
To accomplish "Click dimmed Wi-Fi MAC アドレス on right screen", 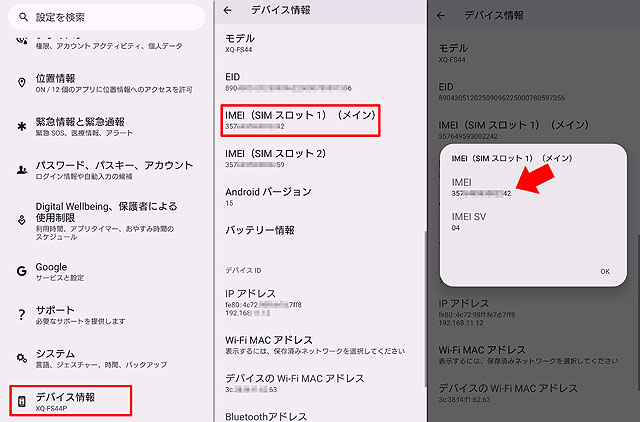I will coord(528,355).
